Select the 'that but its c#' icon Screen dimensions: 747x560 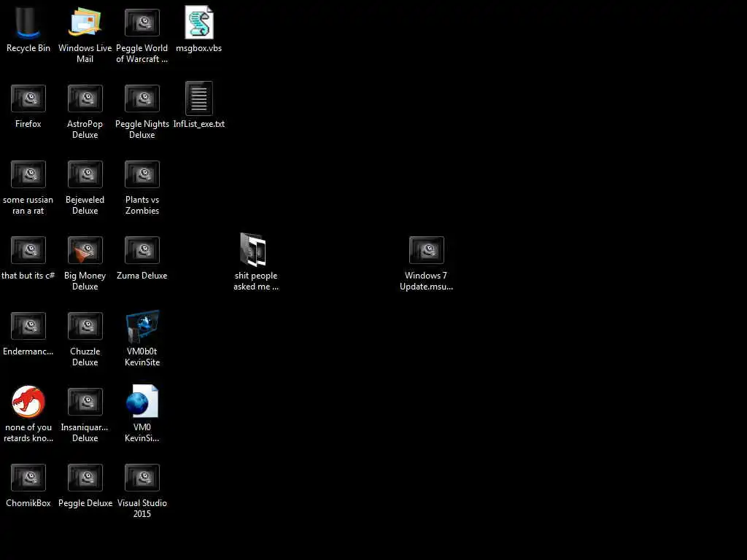click(x=28, y=249)
